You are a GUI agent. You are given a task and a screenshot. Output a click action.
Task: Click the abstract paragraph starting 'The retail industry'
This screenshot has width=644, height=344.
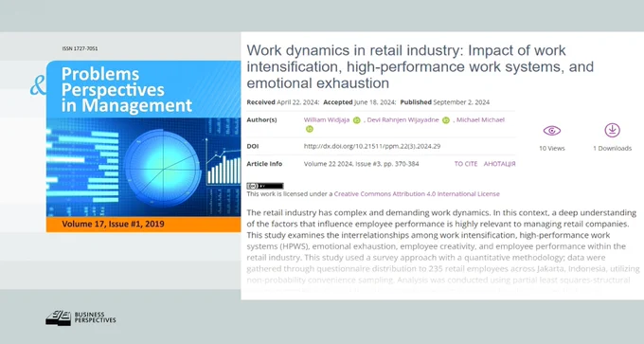443,246
